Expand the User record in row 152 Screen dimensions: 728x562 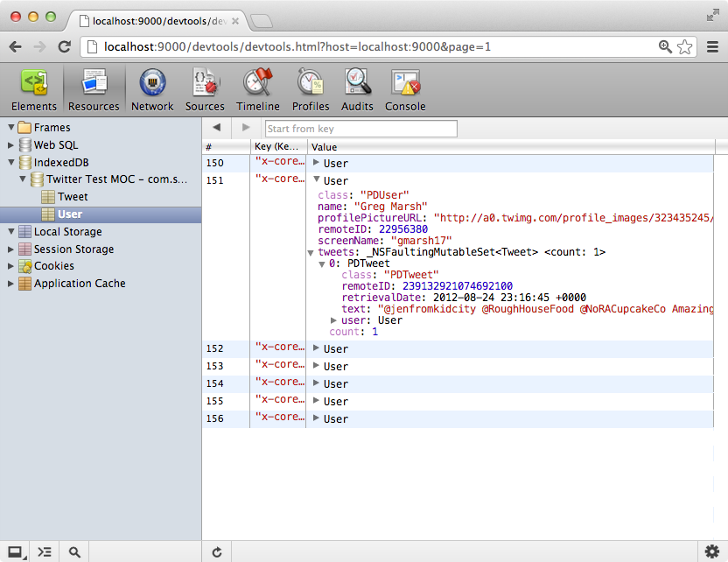(315, 348)
